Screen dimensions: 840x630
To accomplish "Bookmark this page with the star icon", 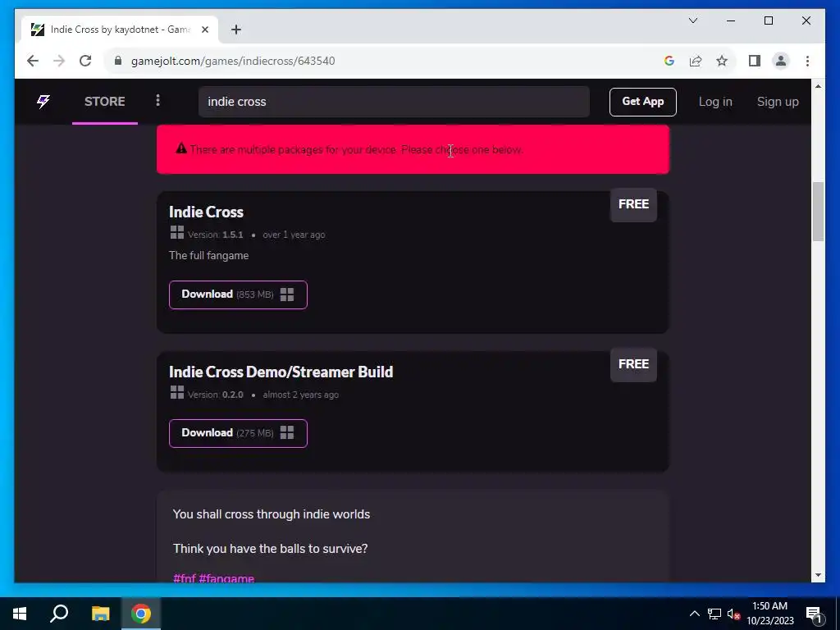I will coord(722,61).
